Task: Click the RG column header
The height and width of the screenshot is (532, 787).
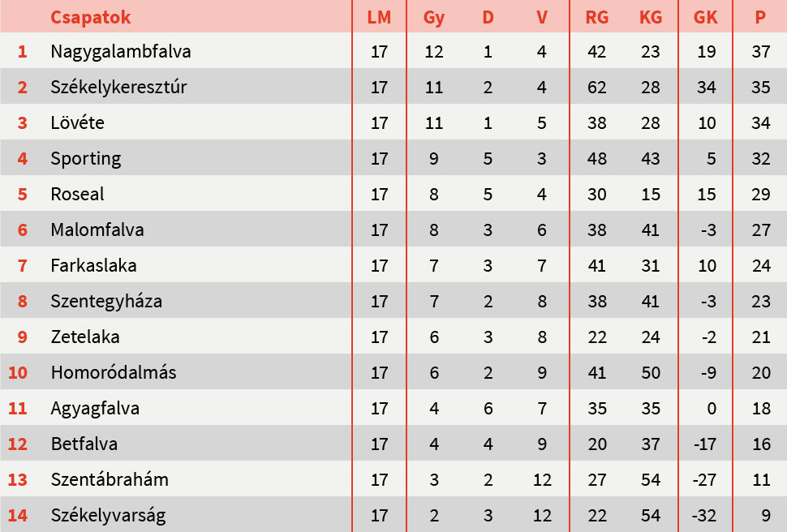Action: [597, 17]
